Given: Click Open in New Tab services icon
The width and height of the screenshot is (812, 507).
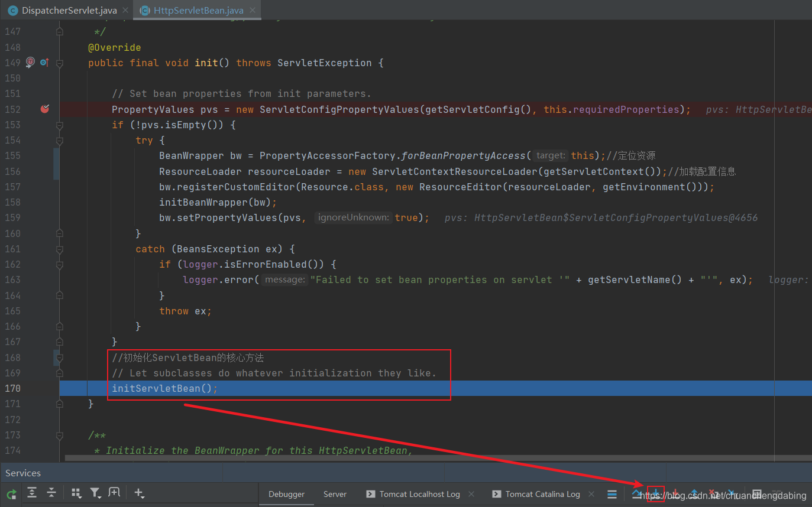Looking at the screenshot, I should tap(114, 493).
